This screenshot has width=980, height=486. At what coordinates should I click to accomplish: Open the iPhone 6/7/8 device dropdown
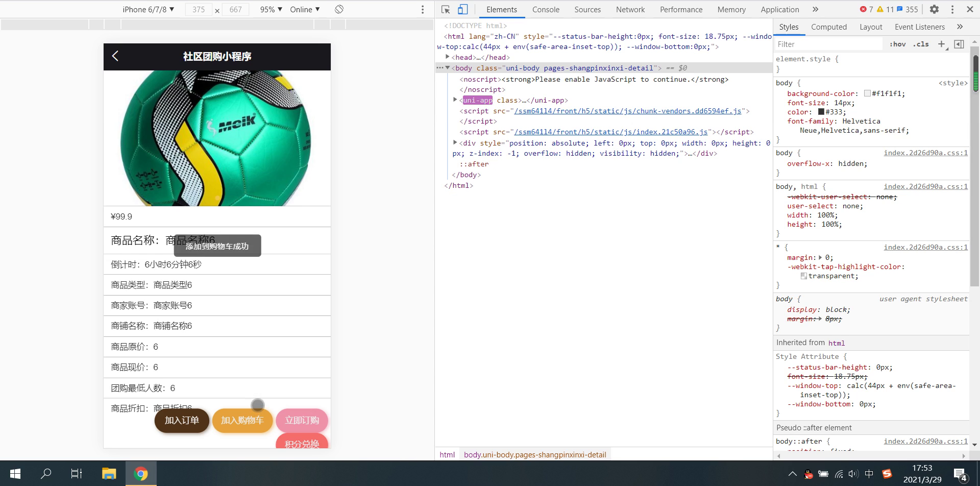tap(149, 9)
